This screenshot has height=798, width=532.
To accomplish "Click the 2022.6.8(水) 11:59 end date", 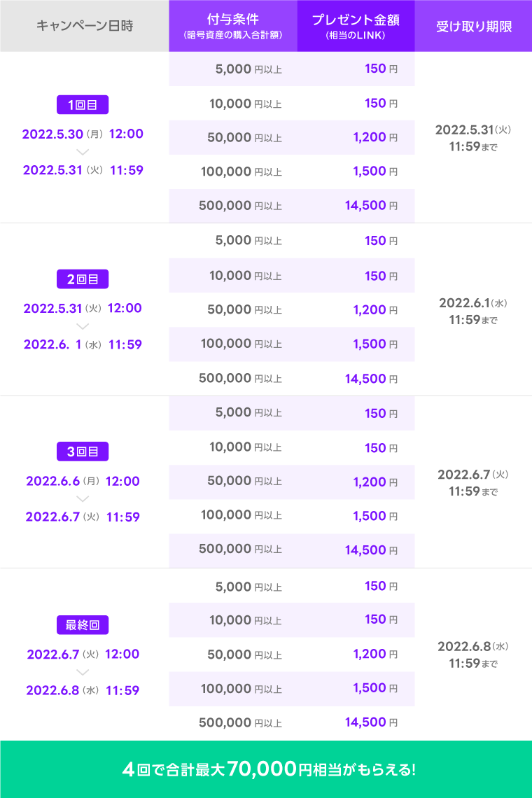I will [x=83, y=690].
